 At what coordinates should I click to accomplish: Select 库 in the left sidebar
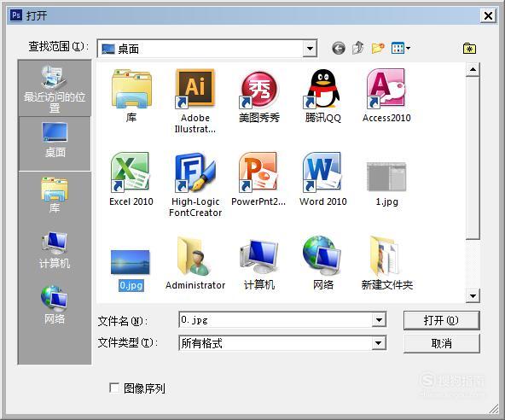55,195
